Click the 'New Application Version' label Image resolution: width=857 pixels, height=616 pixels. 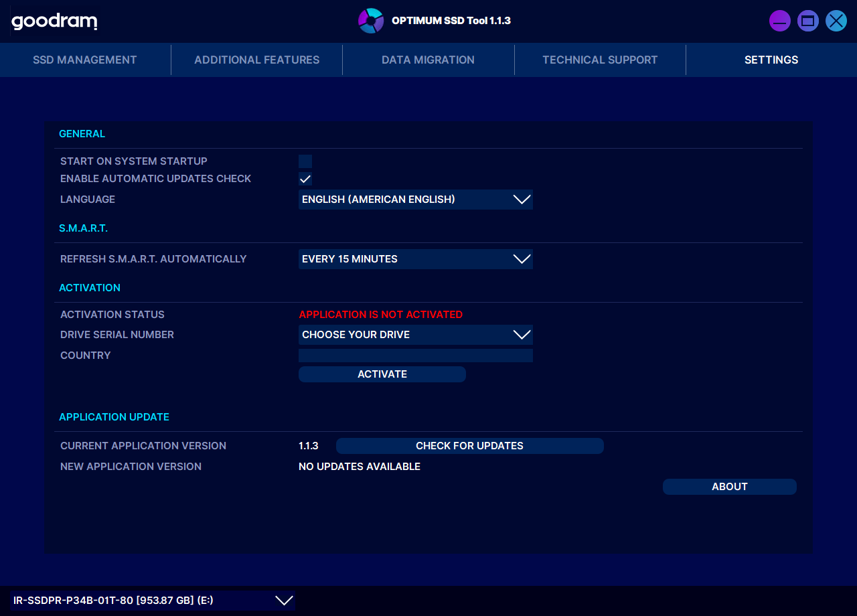tap(131, 467)
